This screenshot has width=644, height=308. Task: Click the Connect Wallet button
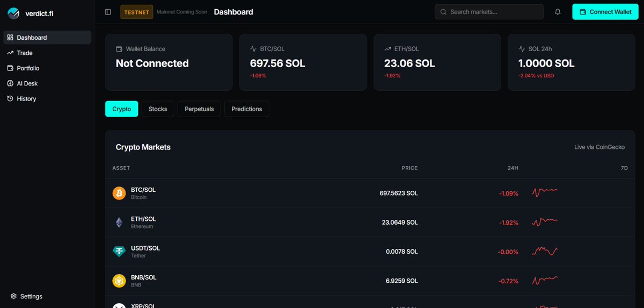click(x=605, y=12)
